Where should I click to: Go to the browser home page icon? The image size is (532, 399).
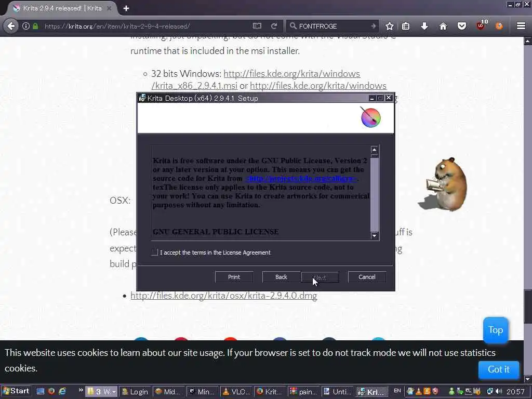click(443, 26)
